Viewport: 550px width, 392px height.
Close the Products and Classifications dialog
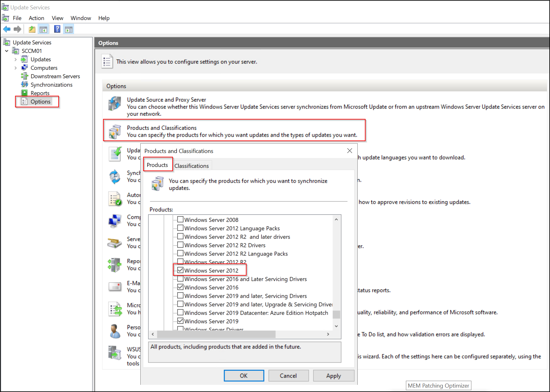point(350,151)
